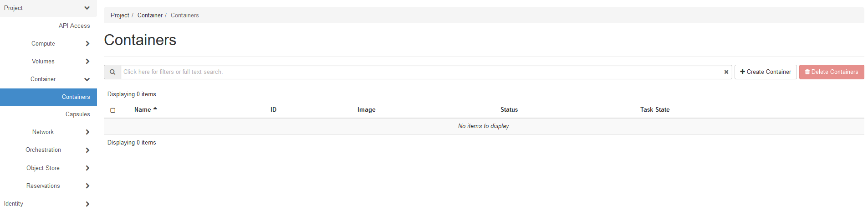Open the Compute menu label
The image size is (868, 212).
[x=43, y=44]
